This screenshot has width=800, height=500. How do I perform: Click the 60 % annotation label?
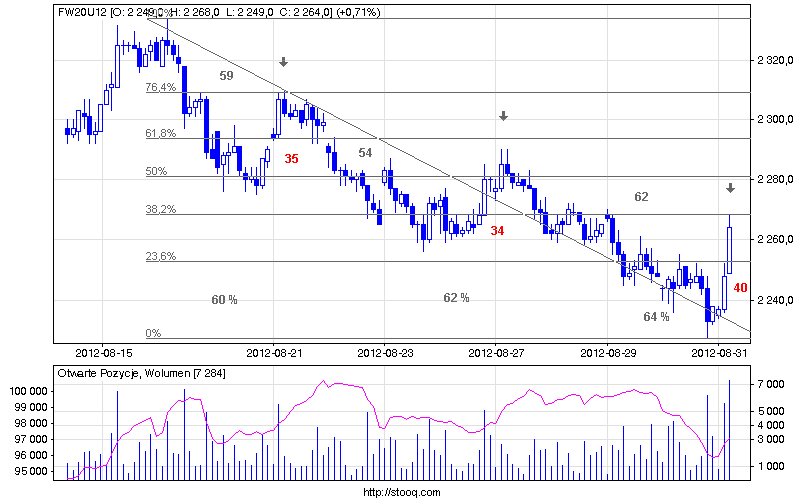tap(224, 300)
